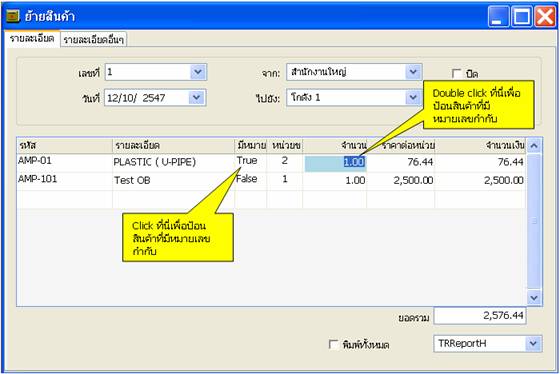The image size is (560, 374).
Task: Maximize the ย้ายสินค้า window
Action: click(x=522, y=16)
